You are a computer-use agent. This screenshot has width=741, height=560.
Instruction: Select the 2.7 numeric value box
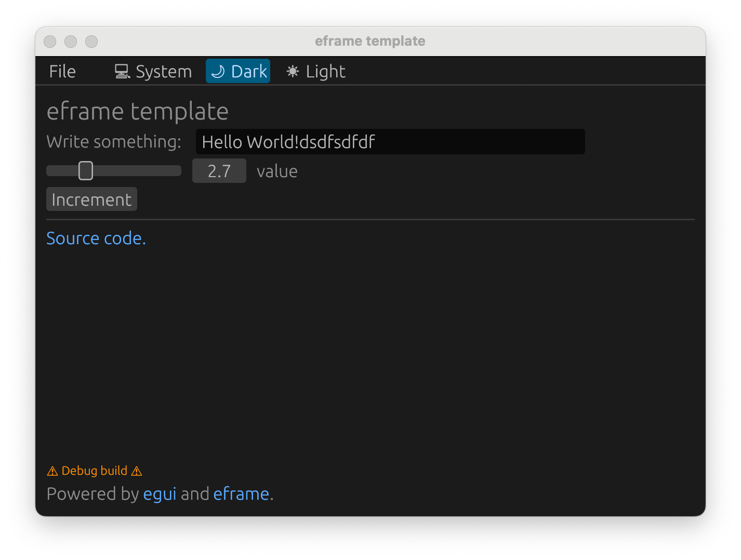(x=219, y=171)
